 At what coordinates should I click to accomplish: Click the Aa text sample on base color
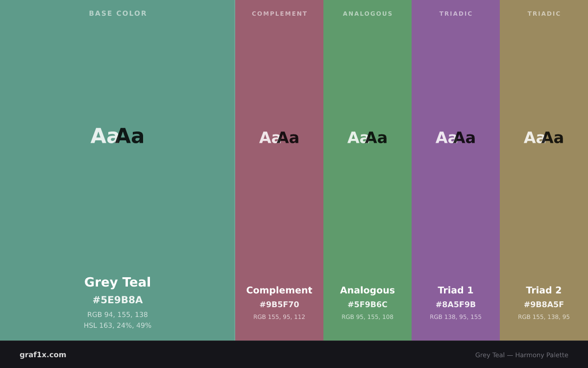click(x=118, y=136)
